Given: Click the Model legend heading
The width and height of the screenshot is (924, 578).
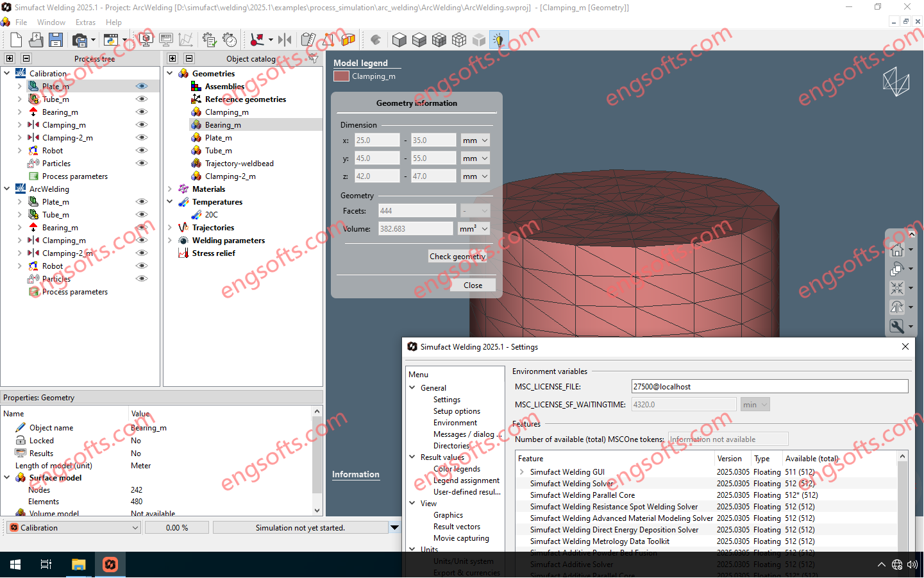Looking at the screenshot, I should 360,63.
